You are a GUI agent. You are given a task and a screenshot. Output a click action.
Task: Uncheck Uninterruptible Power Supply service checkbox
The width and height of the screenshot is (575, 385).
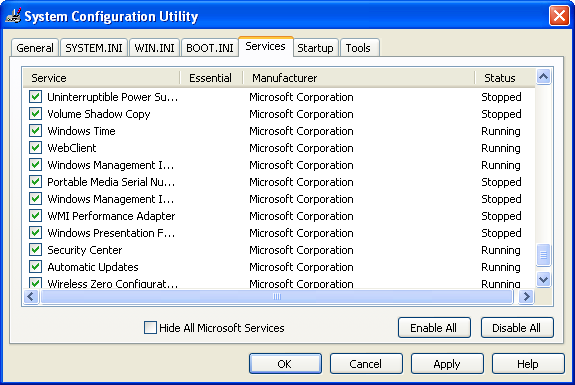(x=36, y=97)
